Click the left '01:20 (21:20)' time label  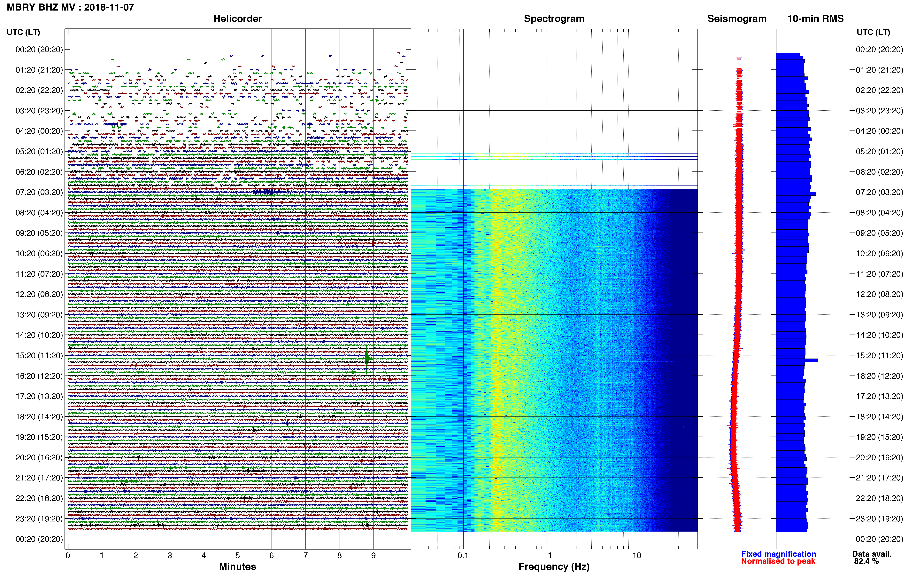point(39,70)
